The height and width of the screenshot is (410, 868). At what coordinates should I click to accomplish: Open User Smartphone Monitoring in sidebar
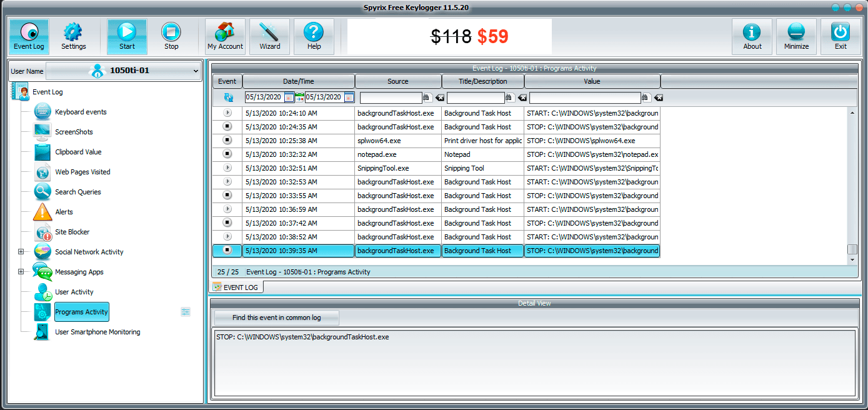click(x=97, y=332)
